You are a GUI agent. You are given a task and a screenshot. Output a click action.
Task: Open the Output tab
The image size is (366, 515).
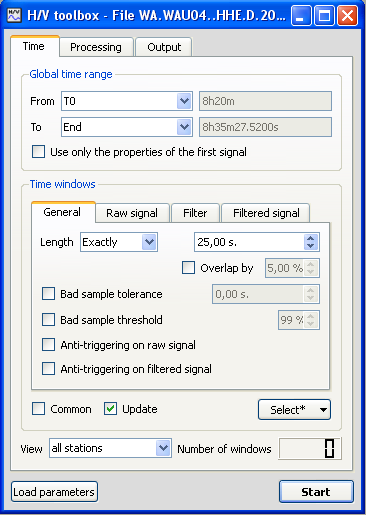[164, 47]
